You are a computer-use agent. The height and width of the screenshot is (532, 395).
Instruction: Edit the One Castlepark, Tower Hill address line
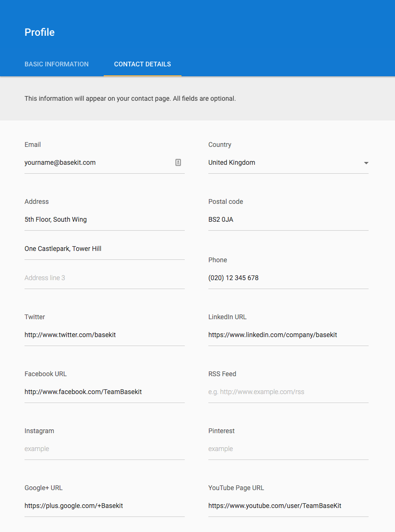point(105,249)
